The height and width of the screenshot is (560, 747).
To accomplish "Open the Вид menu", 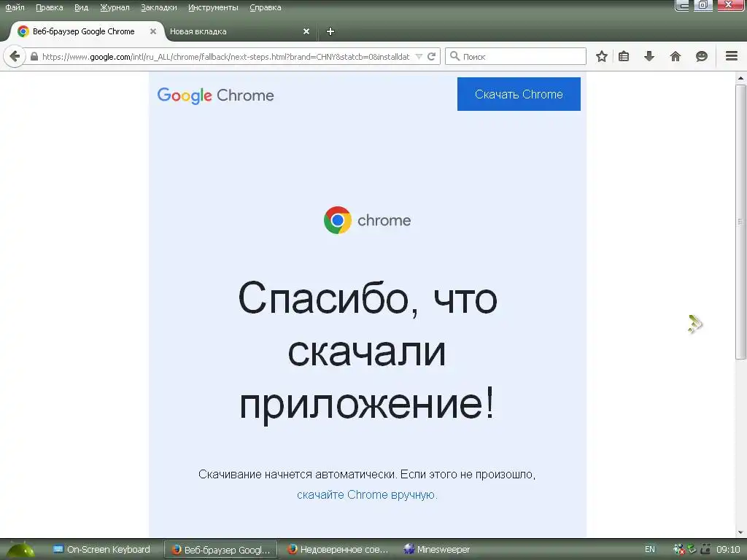I will [82, 7].
